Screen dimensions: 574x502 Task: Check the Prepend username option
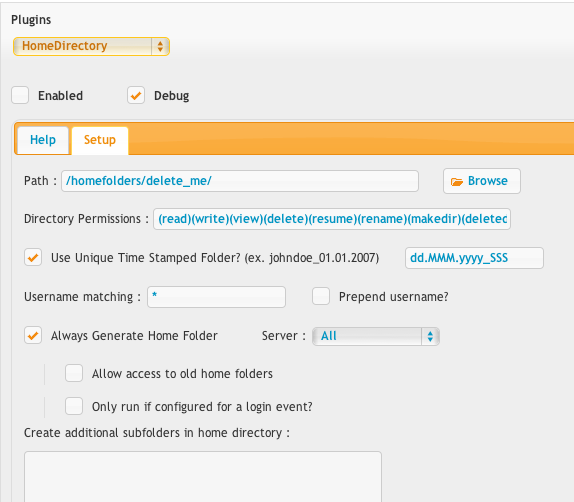tap(321, 296)
